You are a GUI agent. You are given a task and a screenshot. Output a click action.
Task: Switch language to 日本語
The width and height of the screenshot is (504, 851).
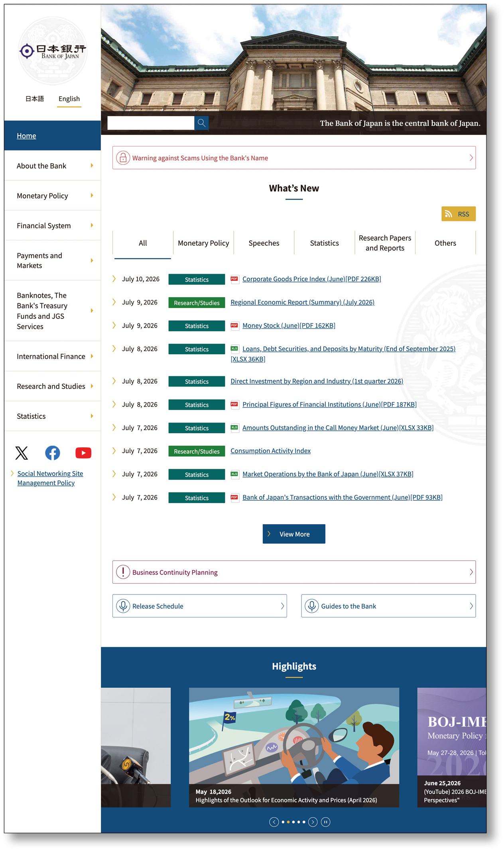click(x=35, y=99)
